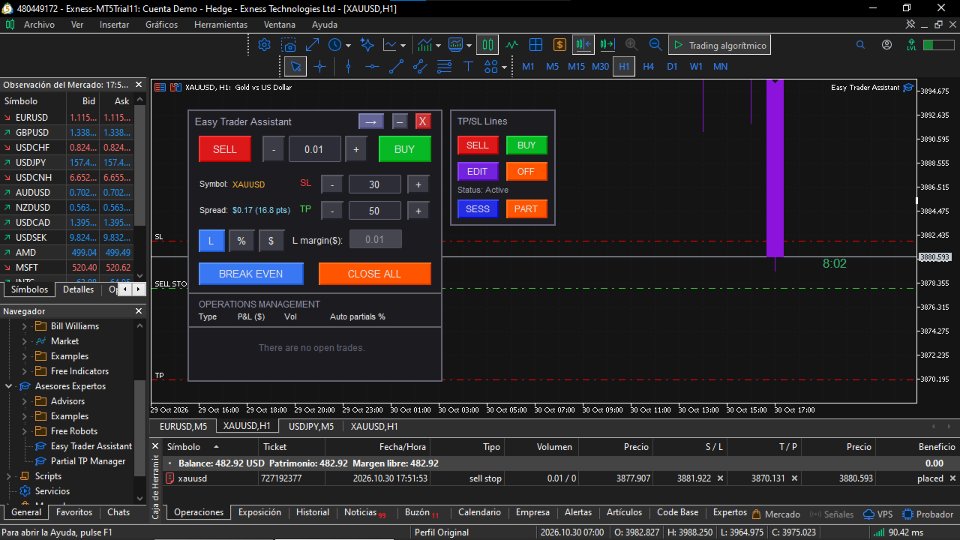Image resolution: width=960 pixels, height=540 pixels.
Task: Expand the Free Robots folder
Action: [24, 431]
